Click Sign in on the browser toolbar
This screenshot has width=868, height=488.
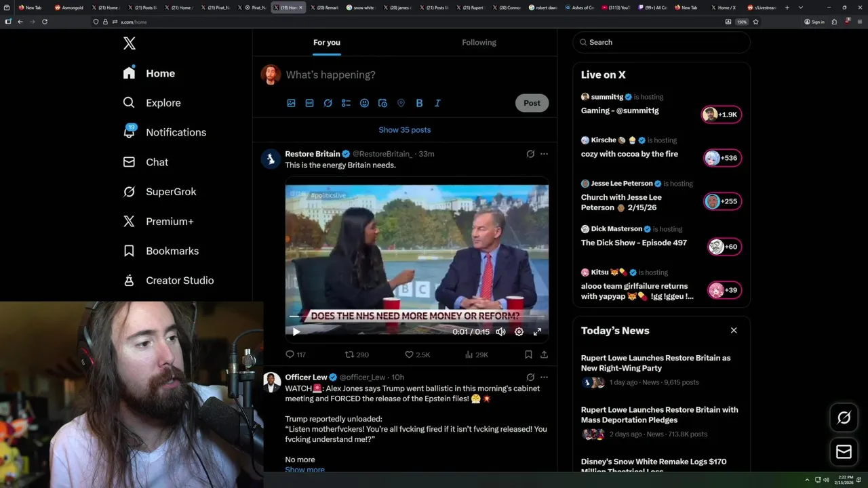point(814,22)
